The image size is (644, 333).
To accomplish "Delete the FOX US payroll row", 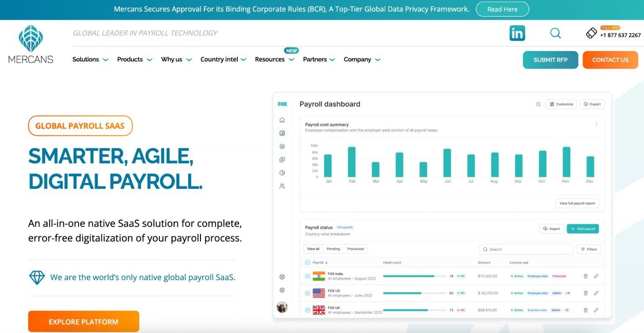I will click(586, 293).
